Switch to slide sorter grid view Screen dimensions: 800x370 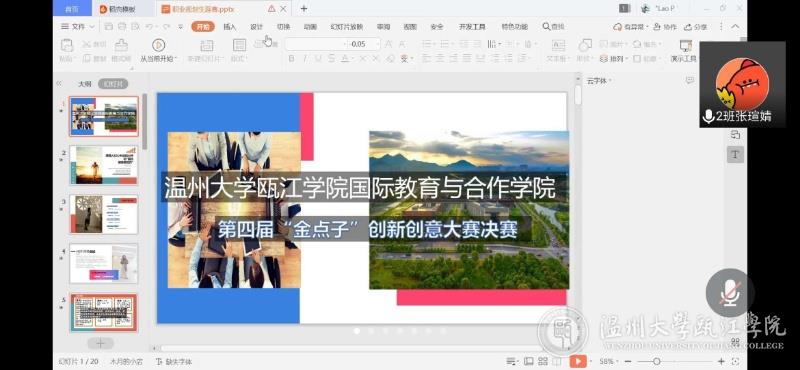click(543, 361)
